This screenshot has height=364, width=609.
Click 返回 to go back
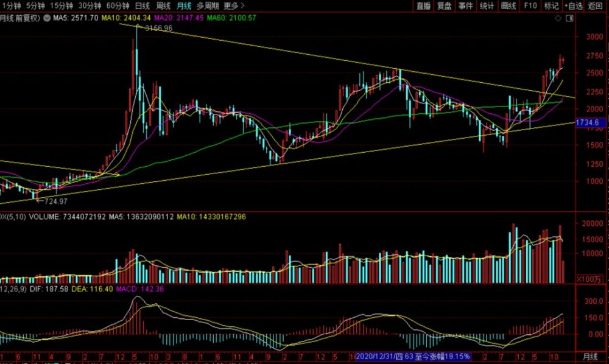coord(595,5)
